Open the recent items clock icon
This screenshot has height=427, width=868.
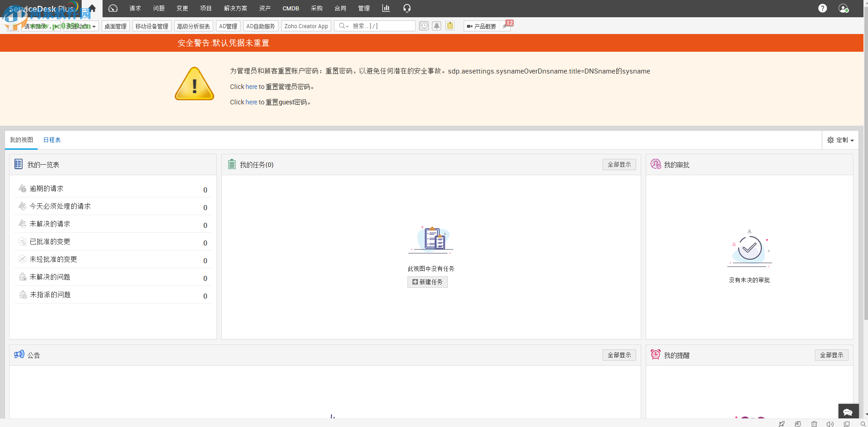tap(423, 26)
